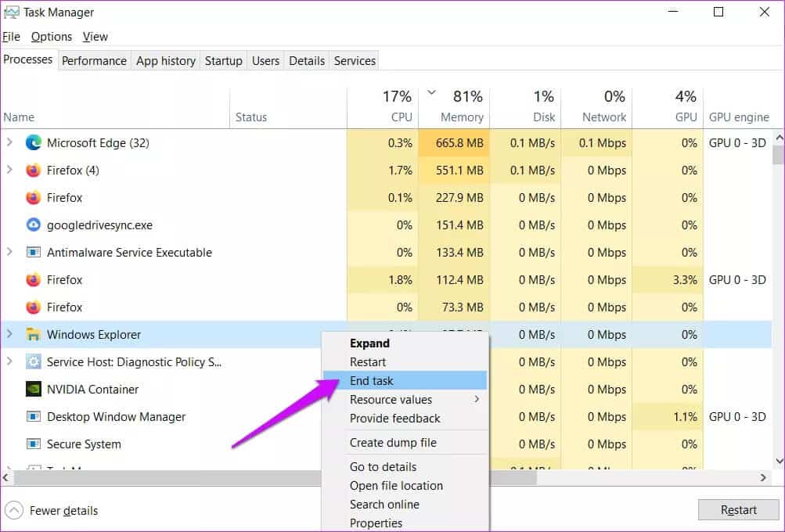Click the Microsoft Edge process icon
Image resolution: width=785 pixels, height=532 pixels.
[33, 143]
